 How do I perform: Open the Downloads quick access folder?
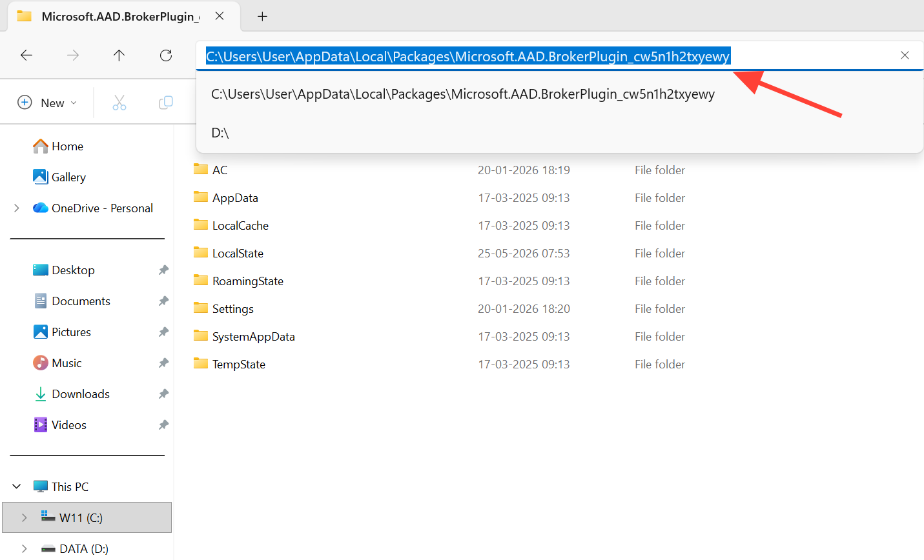[x=81, y=394]
